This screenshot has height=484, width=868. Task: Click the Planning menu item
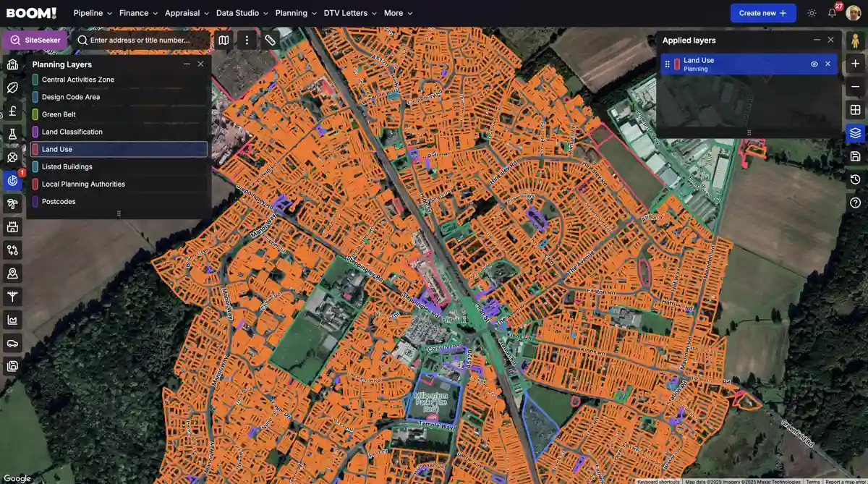(x=291, y=13)
